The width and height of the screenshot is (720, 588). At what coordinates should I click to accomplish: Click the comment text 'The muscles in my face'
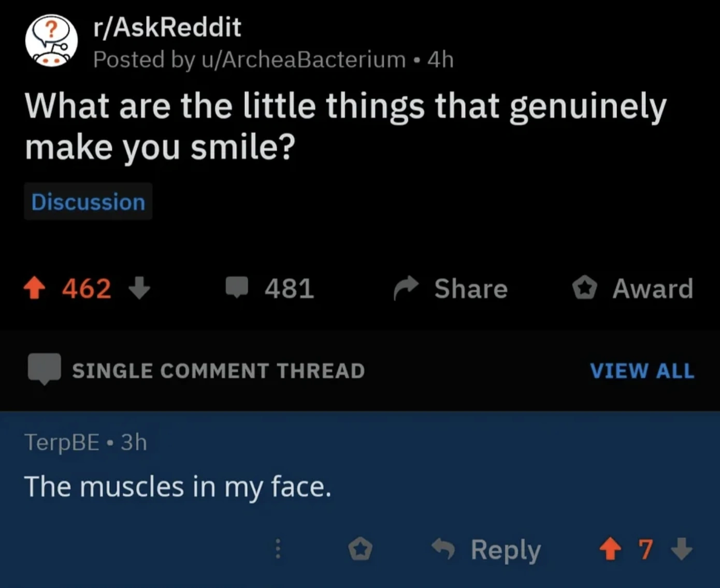(x=178, y=487)
